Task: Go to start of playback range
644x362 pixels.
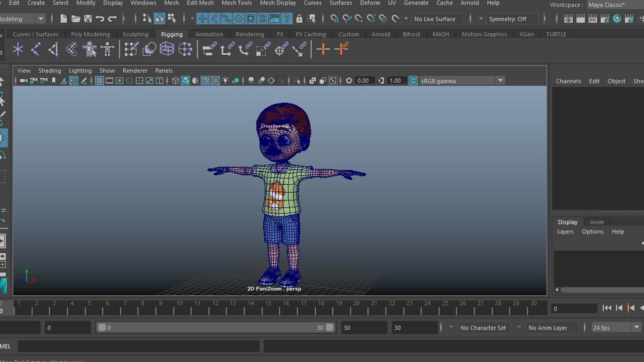Action: [x=606, y=308]
